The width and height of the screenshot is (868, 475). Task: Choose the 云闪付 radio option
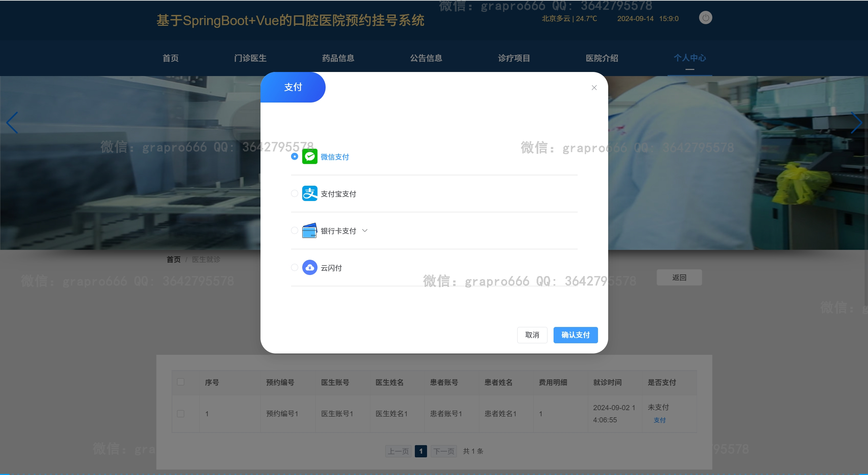click(x=294, y=268)
